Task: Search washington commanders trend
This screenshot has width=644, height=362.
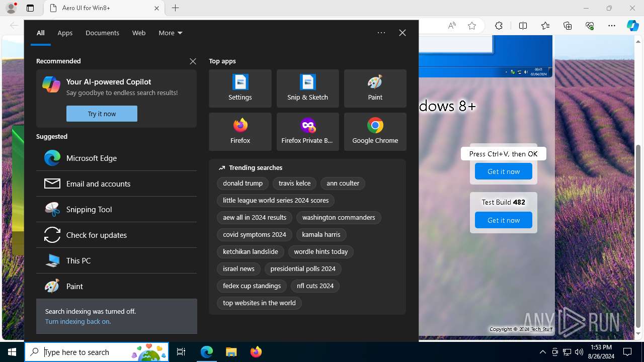Action: [x=339, y=218]
